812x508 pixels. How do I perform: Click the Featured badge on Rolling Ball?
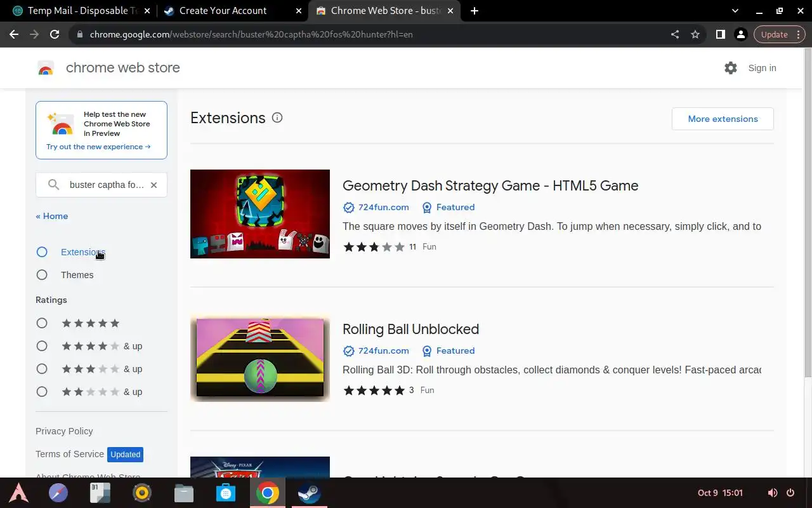click(449, 351)
